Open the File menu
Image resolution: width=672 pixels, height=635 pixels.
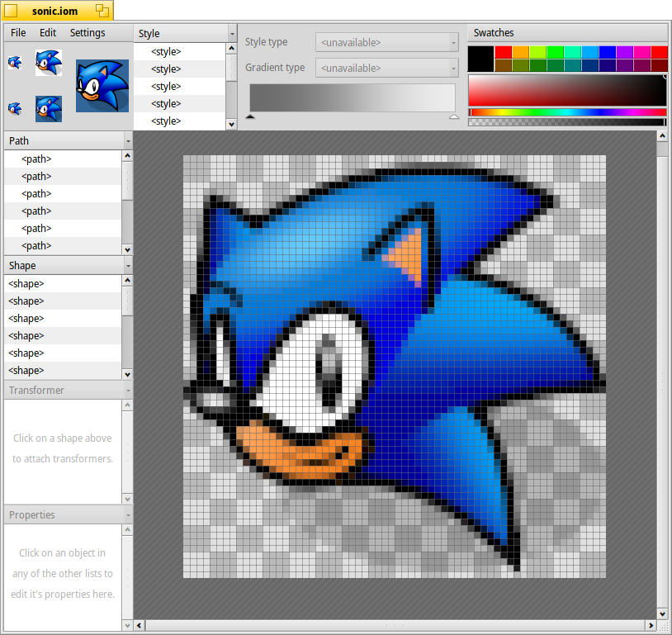17,33
